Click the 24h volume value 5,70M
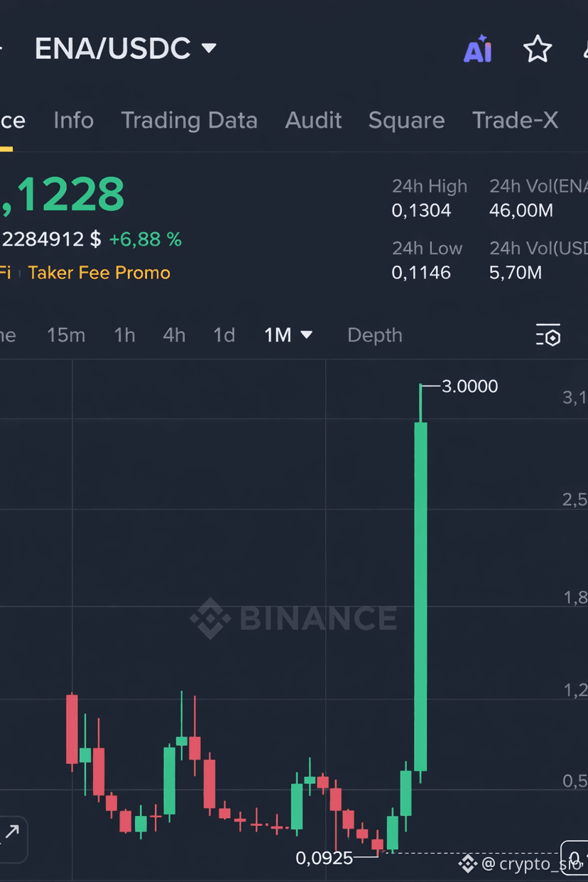 click(516, 273)
